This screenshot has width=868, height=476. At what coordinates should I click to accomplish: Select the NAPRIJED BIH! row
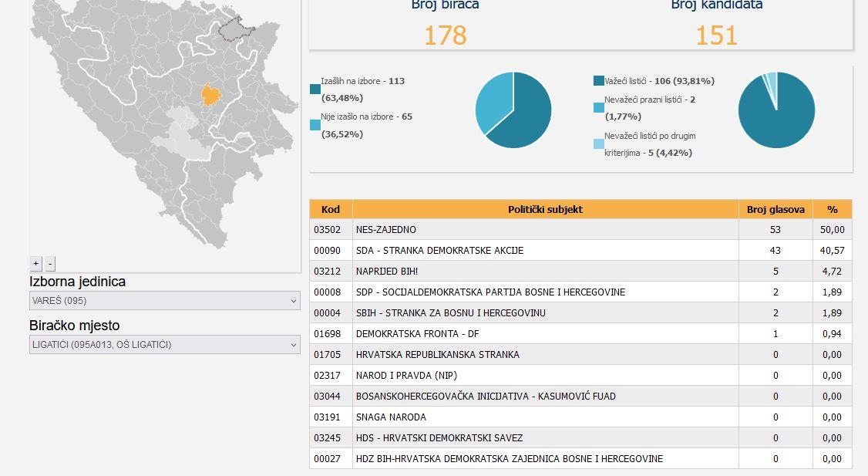pyautogui.click(x=580, y=271)
